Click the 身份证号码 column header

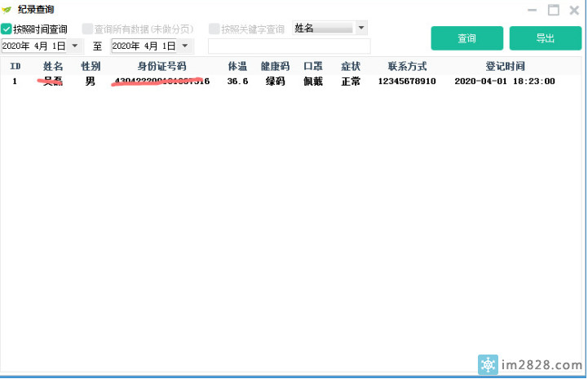[x=161, y=66]
